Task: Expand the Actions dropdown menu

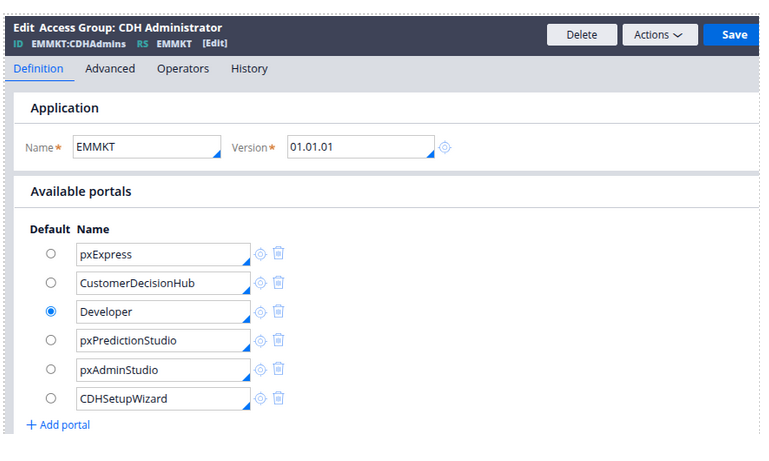Action: click(660, 35)
